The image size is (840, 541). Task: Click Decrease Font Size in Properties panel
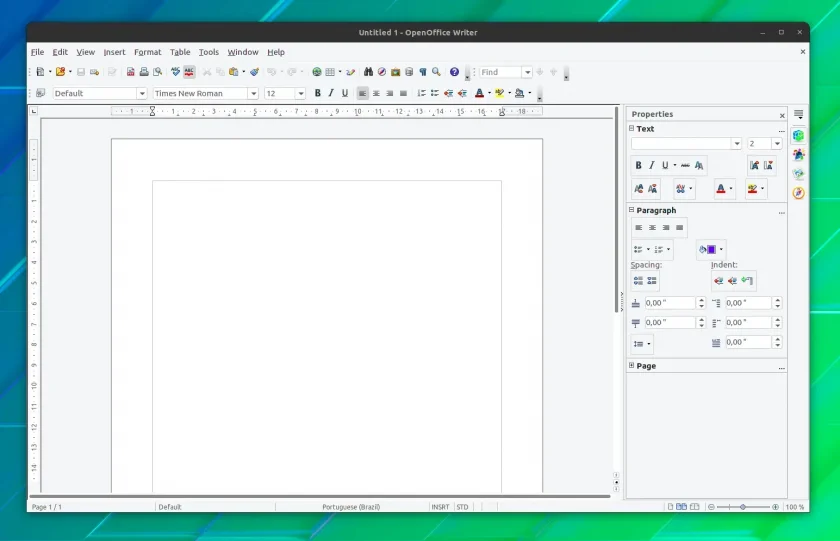tap(768, 165)
